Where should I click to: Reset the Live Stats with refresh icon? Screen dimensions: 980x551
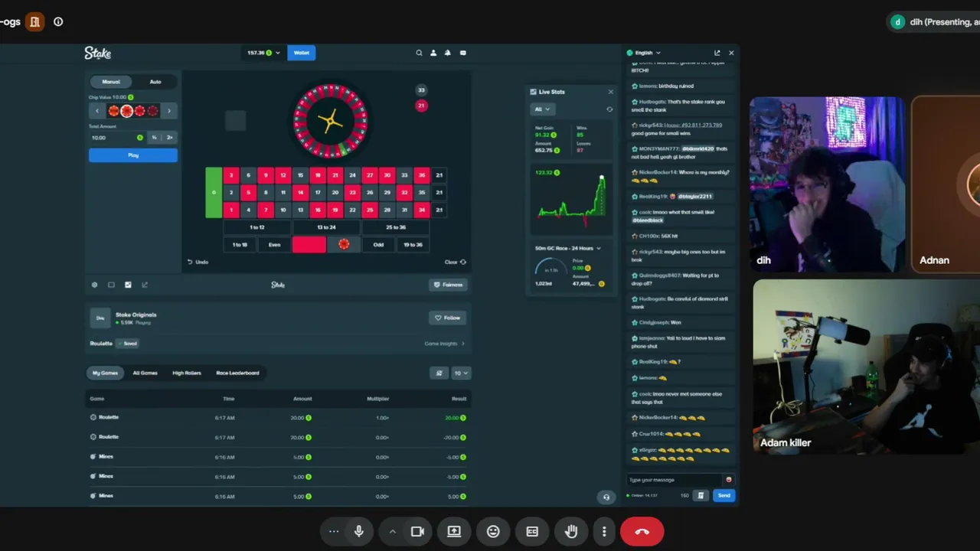609,109
